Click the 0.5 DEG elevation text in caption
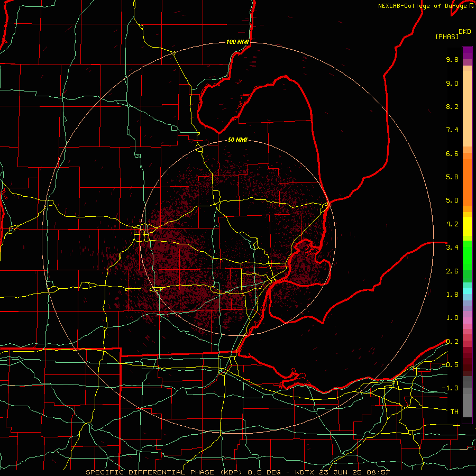The image size is (476, 476). (x=264, y=472)
